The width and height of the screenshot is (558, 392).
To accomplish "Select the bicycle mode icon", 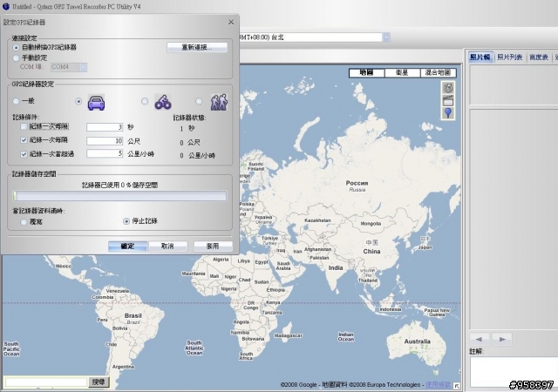I will click(163, 102).
